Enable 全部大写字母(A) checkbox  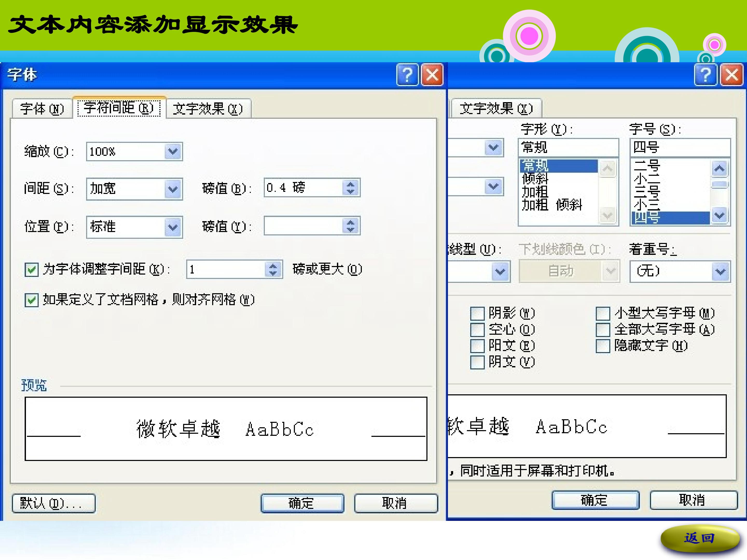pos(603,330)
